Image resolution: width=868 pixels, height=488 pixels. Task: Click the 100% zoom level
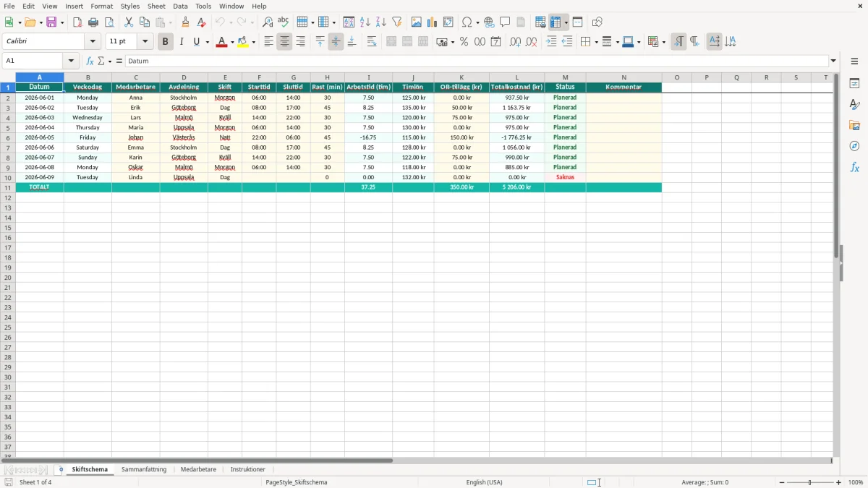[x=856, y=482]
